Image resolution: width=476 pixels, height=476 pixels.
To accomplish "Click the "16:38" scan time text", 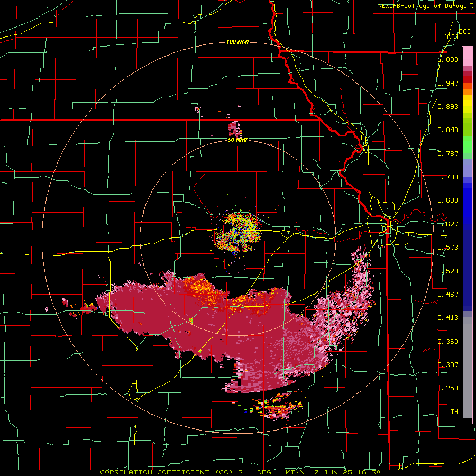I will pos(368,472).
